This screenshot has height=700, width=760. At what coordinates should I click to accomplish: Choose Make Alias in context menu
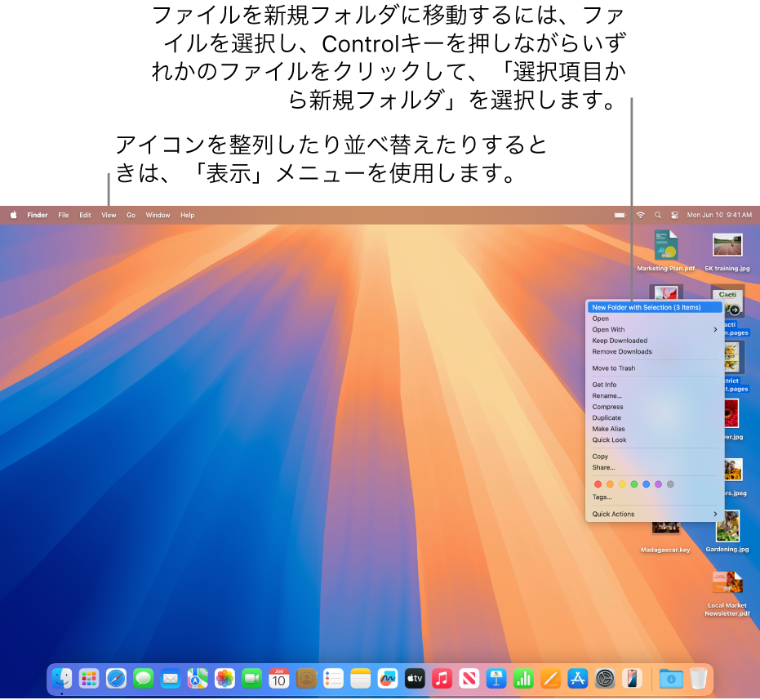(x=655, y=429)
